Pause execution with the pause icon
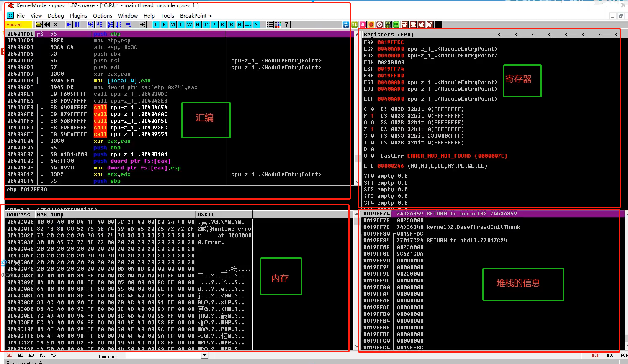Viewport: 628px width, 364px height. pyautogui.click(x=77, y=25)
